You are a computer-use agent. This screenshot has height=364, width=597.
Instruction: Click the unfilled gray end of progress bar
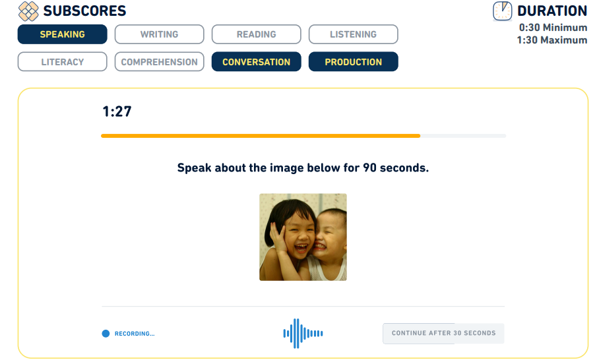coord(463,136)
